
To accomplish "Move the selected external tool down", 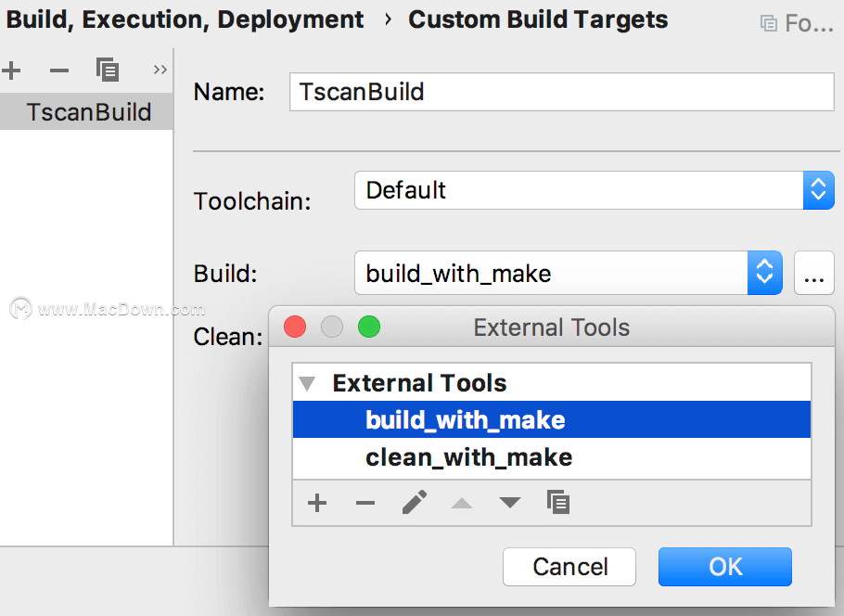I will pyautogui.click(x=510, y=503).
